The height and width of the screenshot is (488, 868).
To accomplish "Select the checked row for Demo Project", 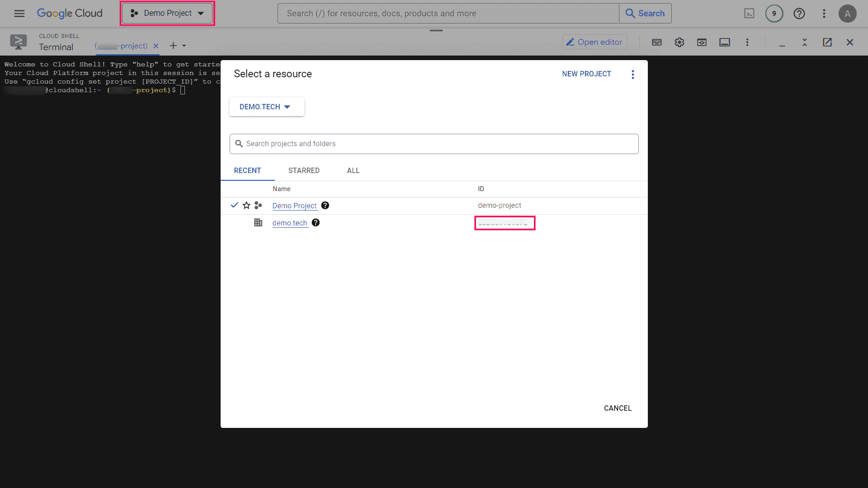I will point(235,205).
